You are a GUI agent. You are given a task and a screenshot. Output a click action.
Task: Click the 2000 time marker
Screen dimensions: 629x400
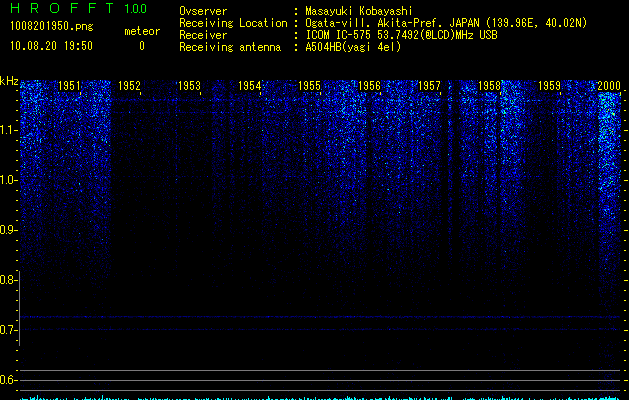point(609,86)
